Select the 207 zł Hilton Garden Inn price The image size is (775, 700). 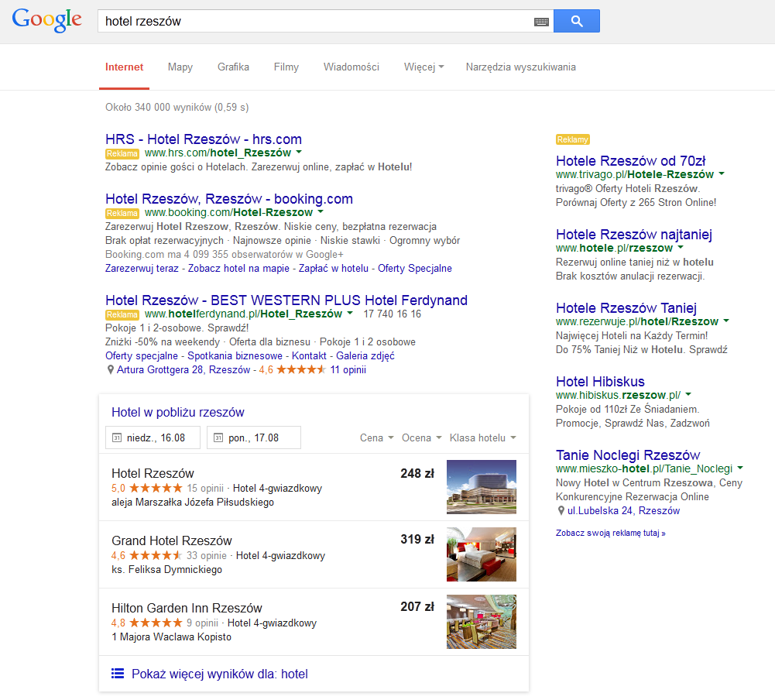[x=417, y=606]
